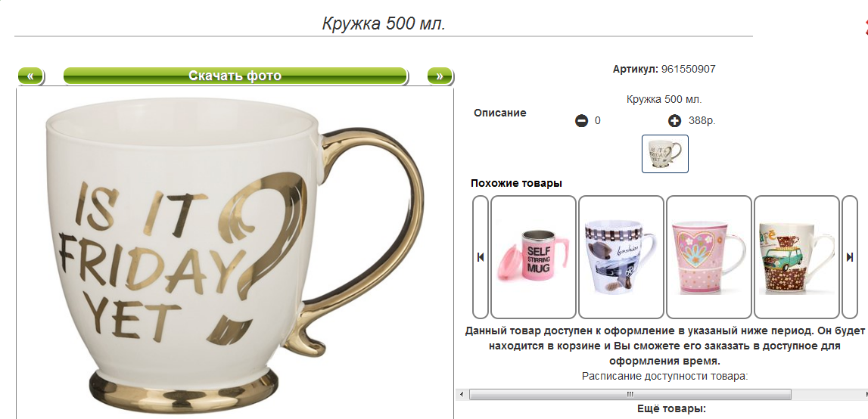Click the plus quantity icon
868x419 pixels.
tap(674, 121)
